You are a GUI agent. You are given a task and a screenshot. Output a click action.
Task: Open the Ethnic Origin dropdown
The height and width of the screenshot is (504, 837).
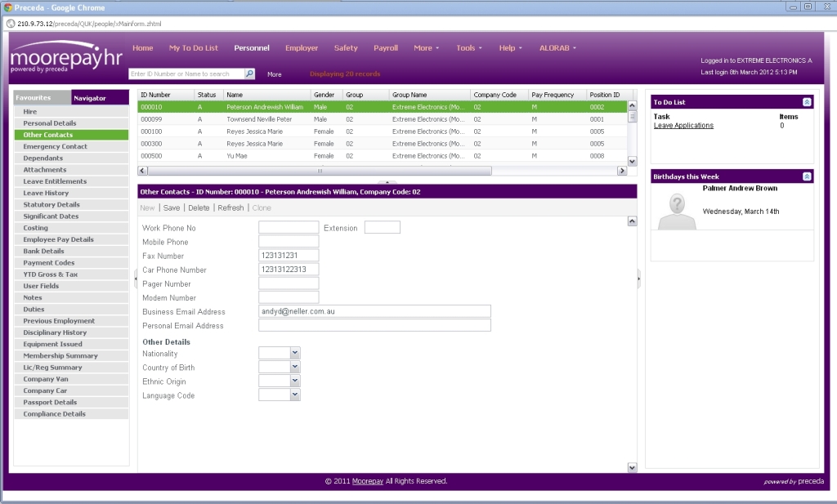pos(294,381)
